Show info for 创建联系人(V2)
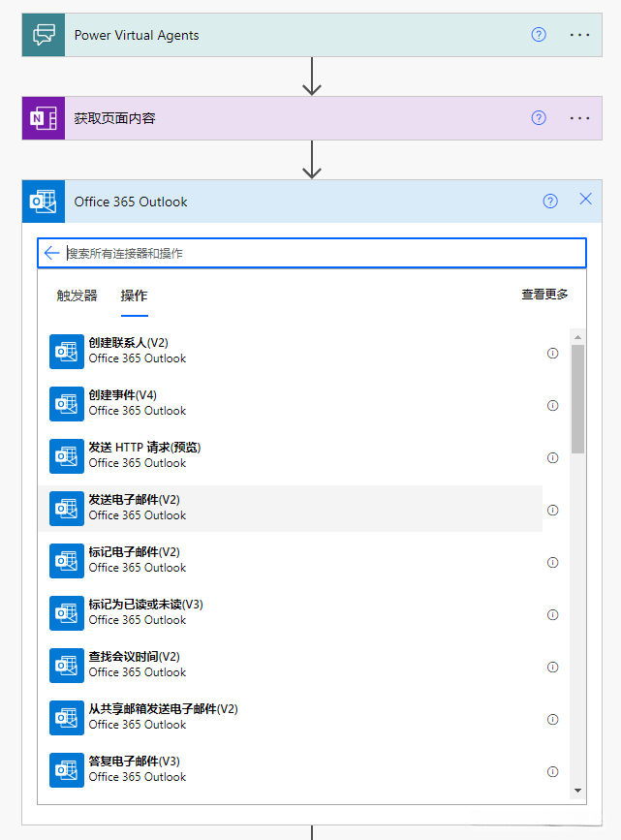The height and width of the screenshot is (840, 621). (552, 353)
